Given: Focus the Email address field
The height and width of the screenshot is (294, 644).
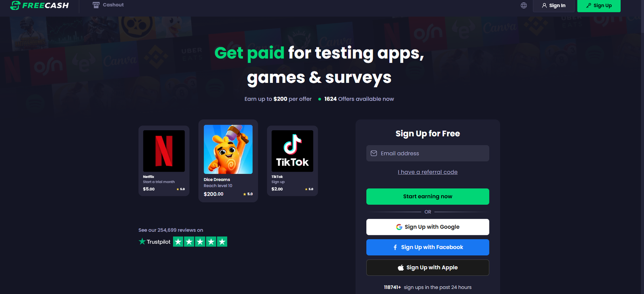Looking at the screenshot, I should (x=427, y=153).
